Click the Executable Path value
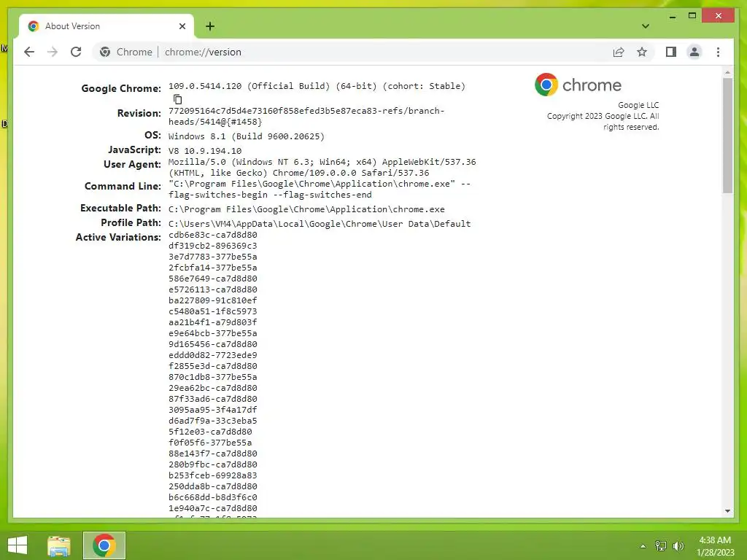Viewport: 747px width, 560px height. [306, 209]
